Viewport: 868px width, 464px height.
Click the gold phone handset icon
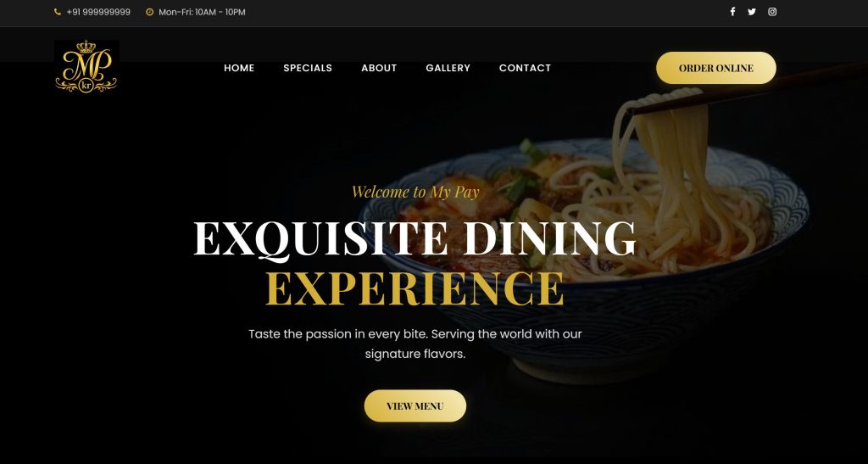(58, 12)
